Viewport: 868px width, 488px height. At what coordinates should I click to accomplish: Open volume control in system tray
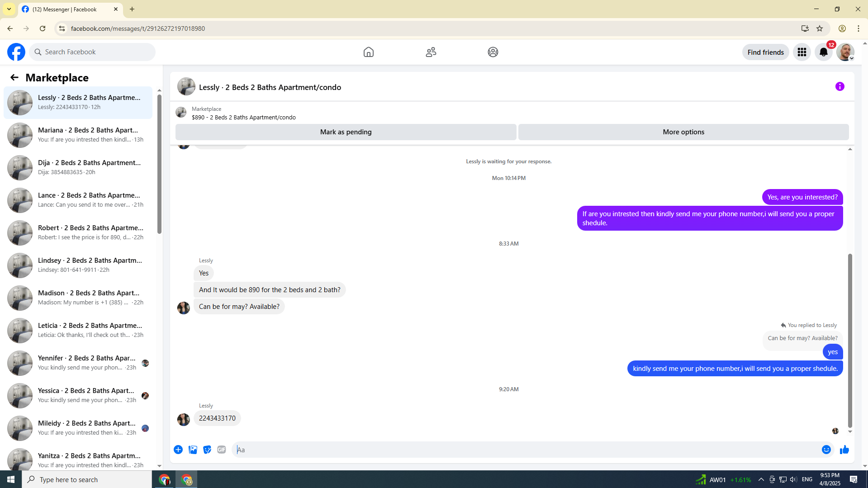click(793, 479)
